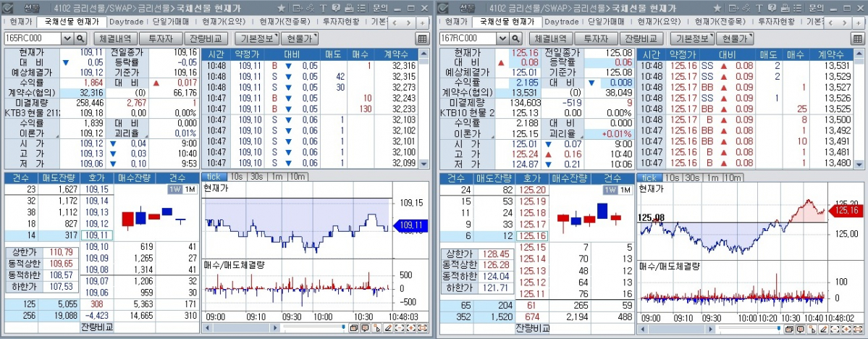868x339 pixels.
Task: Click the link chain icon in right window
Action: coord(746,8)
